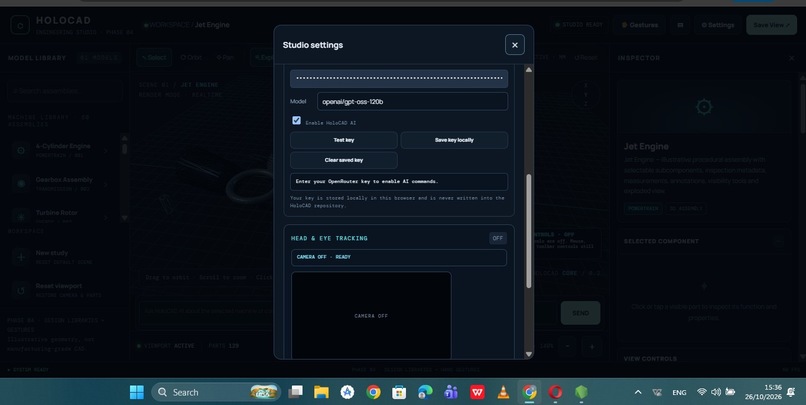Click the Save View button
The image size is (806, 405).
point(771,25)
